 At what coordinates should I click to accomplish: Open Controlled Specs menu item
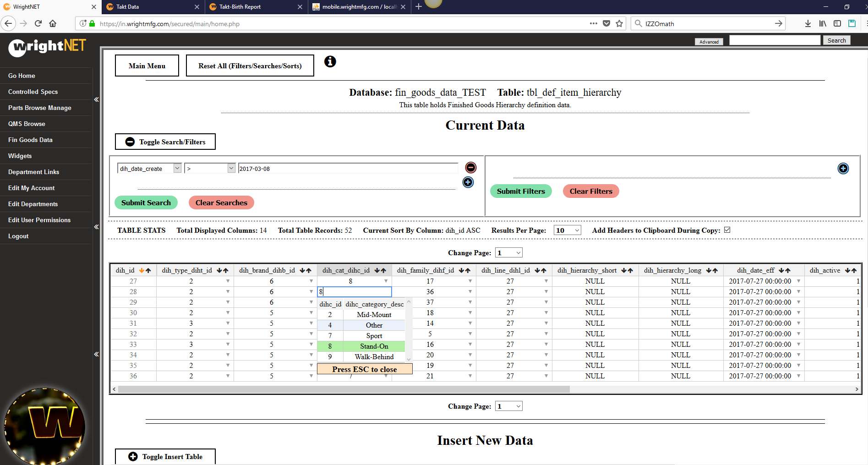coord(33,92)
